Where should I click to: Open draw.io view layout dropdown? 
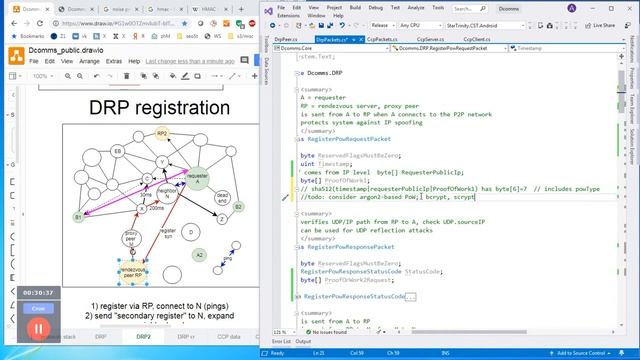(x=15, y=76)
